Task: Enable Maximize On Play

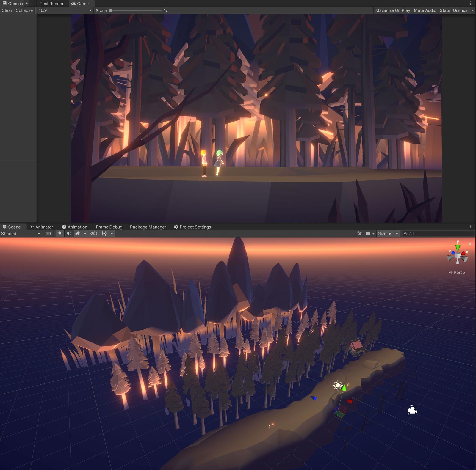Action: pyautogui.click(x=392, y=10)
